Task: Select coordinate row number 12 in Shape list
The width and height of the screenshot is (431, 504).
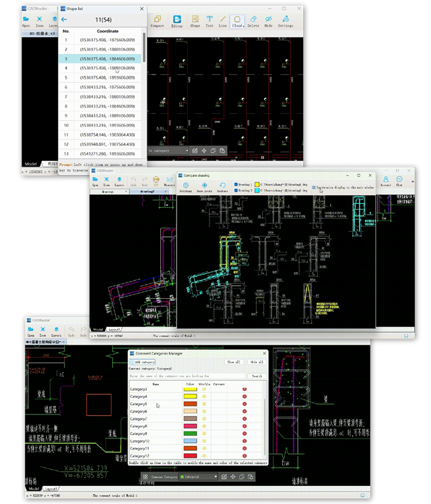Action: coord(100,144)
